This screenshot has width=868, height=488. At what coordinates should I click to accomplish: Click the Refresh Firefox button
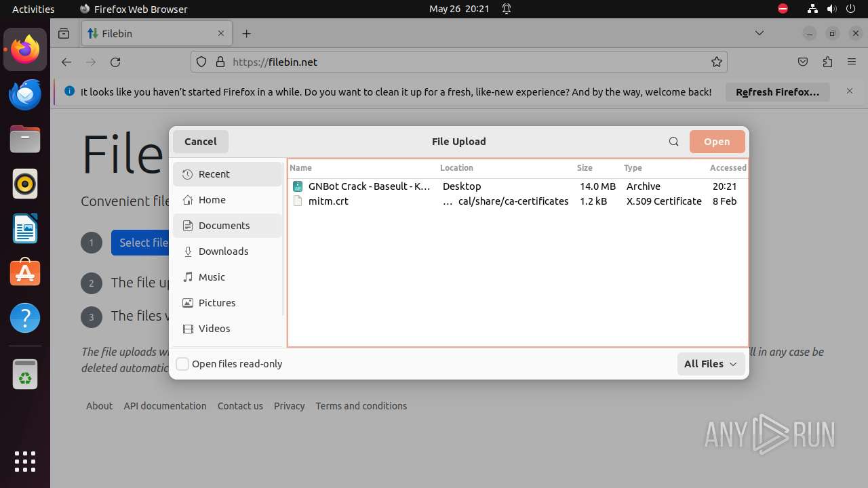pos(778,92)
